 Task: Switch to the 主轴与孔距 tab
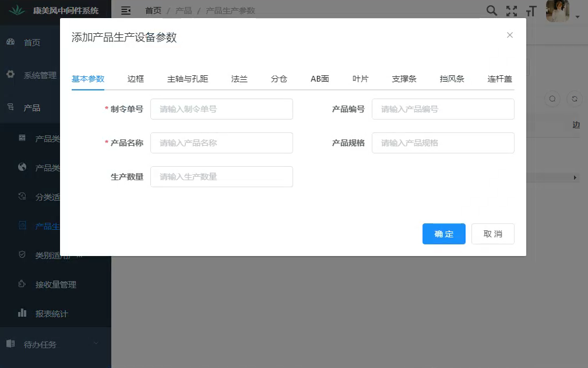point(188,79)
